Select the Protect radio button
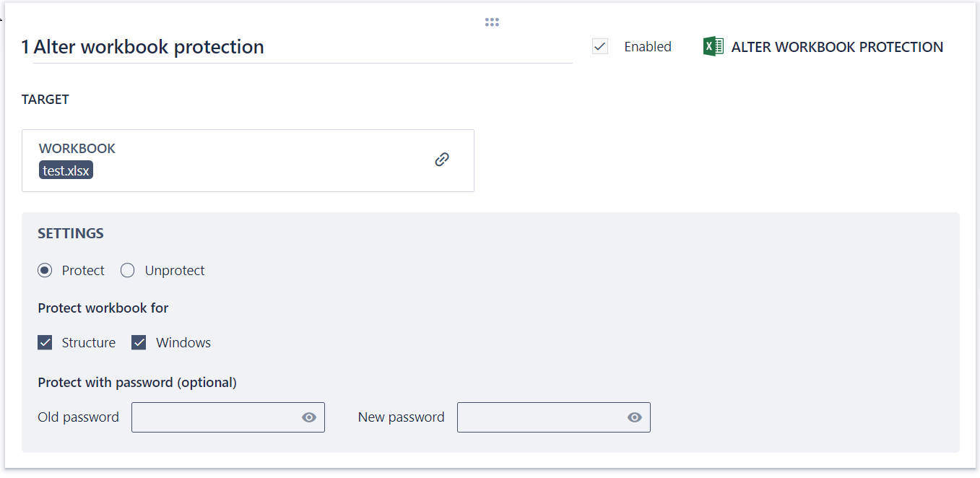 (44, 270)
